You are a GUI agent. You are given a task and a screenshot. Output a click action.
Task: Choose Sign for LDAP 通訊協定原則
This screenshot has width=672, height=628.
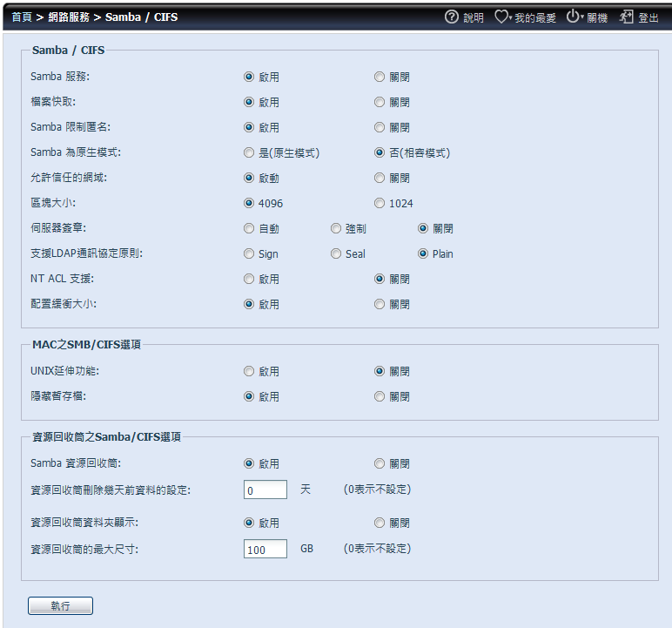tap(249, 253)
